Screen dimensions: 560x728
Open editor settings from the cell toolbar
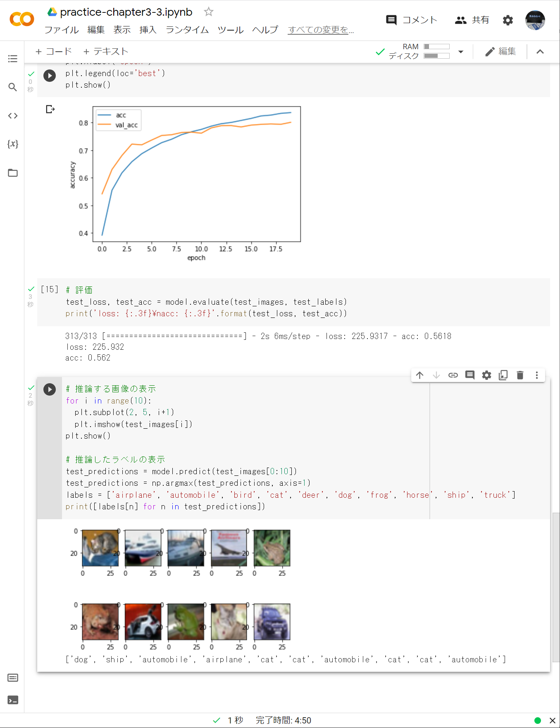[x=487, y=375]
